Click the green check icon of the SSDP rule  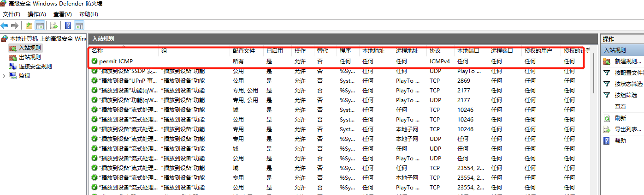(95, 71)
